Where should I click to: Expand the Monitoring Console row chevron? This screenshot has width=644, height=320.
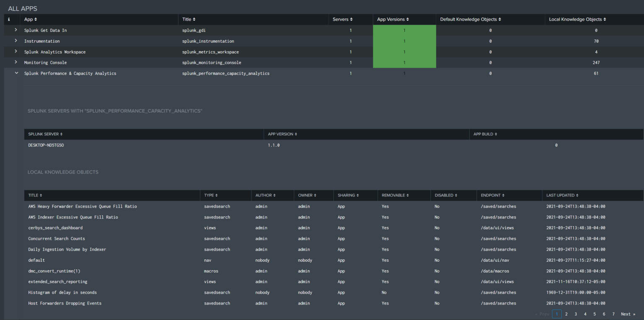click(16, 62)
